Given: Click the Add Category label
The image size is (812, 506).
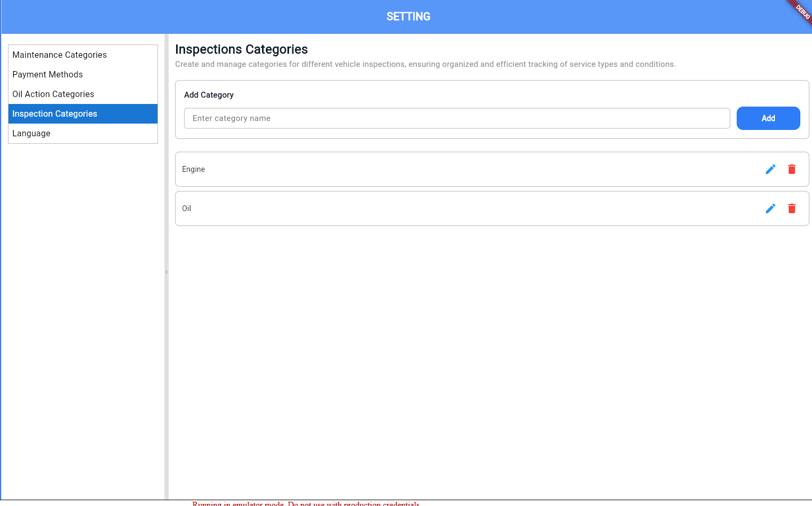Looking at the screenshot, I should (208, 95).
